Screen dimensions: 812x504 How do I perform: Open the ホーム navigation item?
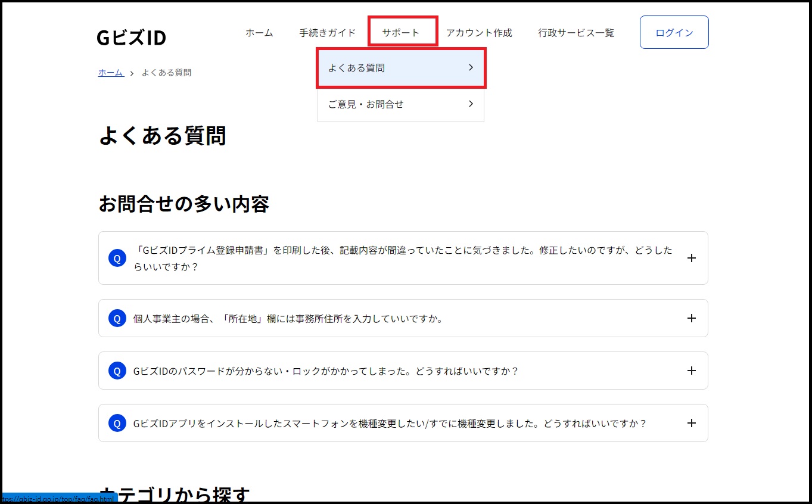pyautogui.click(x=259, y=33)
